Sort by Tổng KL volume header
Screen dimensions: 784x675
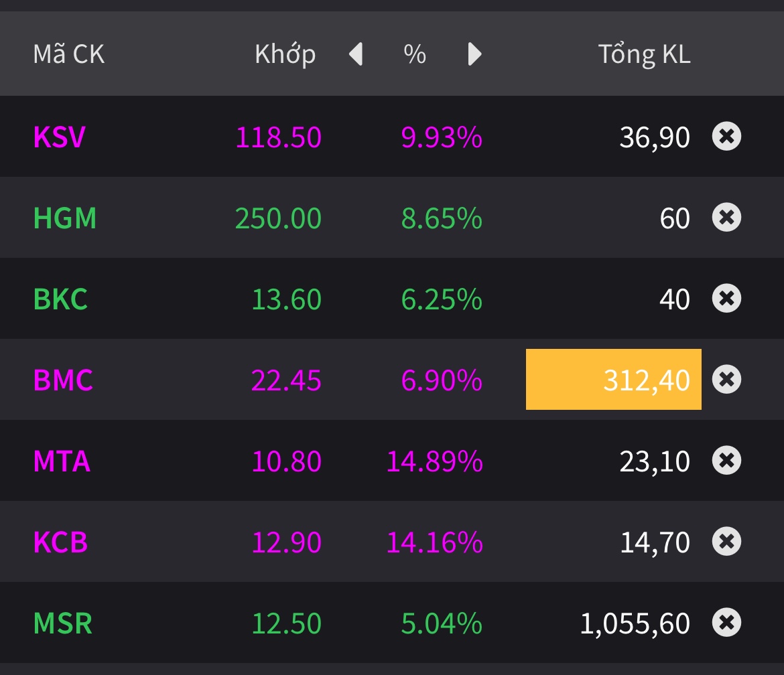point(644,54)
